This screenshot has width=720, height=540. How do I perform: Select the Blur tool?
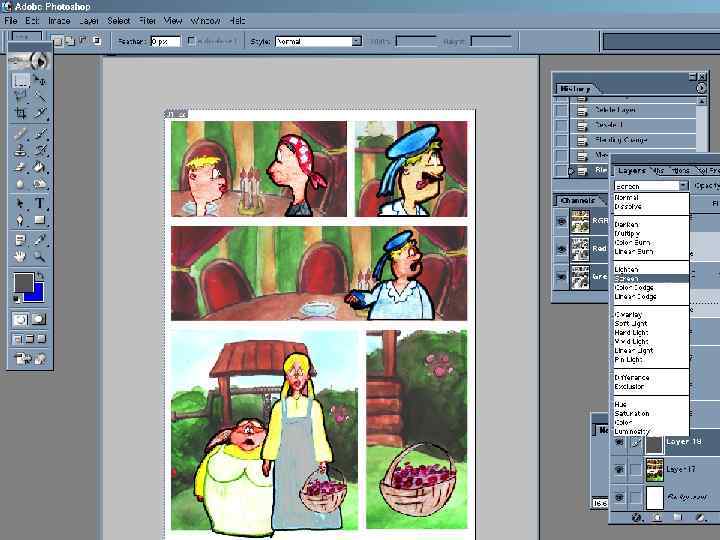click(20, 184)
